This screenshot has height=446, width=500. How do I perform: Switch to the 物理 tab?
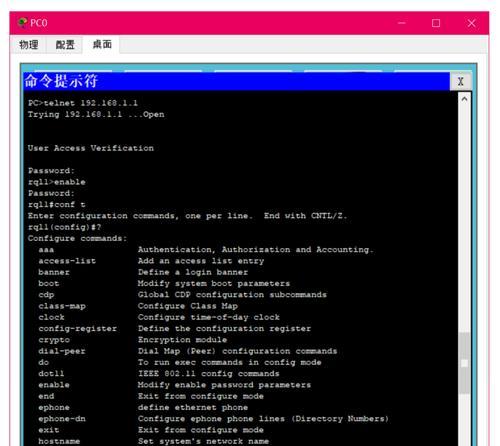tap(28, 44)
